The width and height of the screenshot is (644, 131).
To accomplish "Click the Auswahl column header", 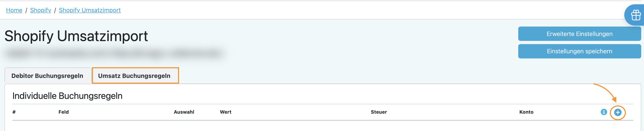I will (184, 112).
